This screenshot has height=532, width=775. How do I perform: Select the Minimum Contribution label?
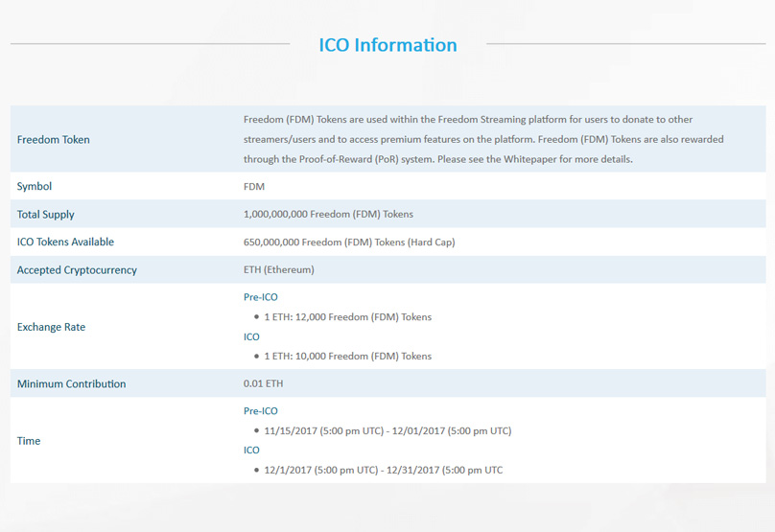coord(71,383)
